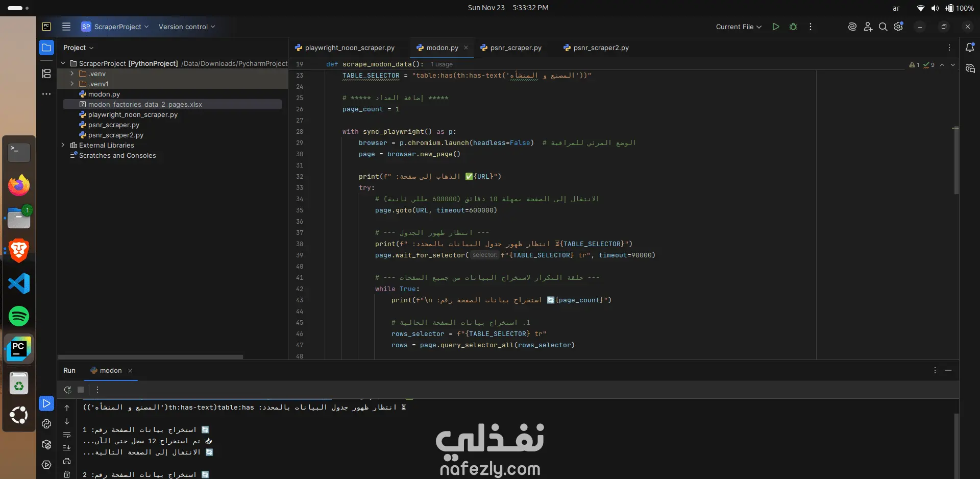The width and height of the screenshot is (980, 479).
Task: Clear all console output with trash icon
Action: [x=67, y=474]
